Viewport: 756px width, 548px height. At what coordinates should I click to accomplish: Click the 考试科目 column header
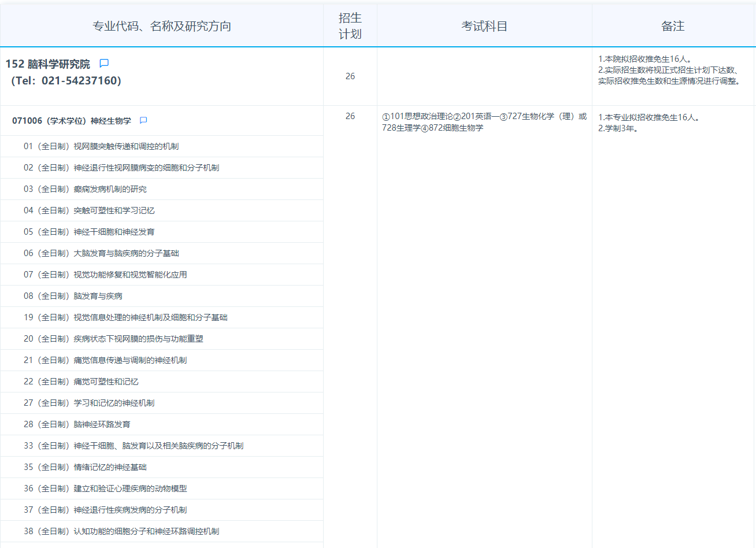[x=484, y=26]
